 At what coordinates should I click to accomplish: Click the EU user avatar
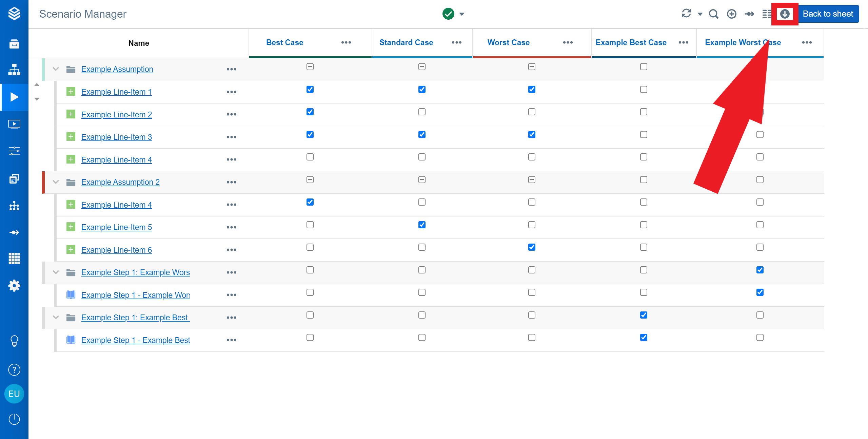tap(14, 394)
